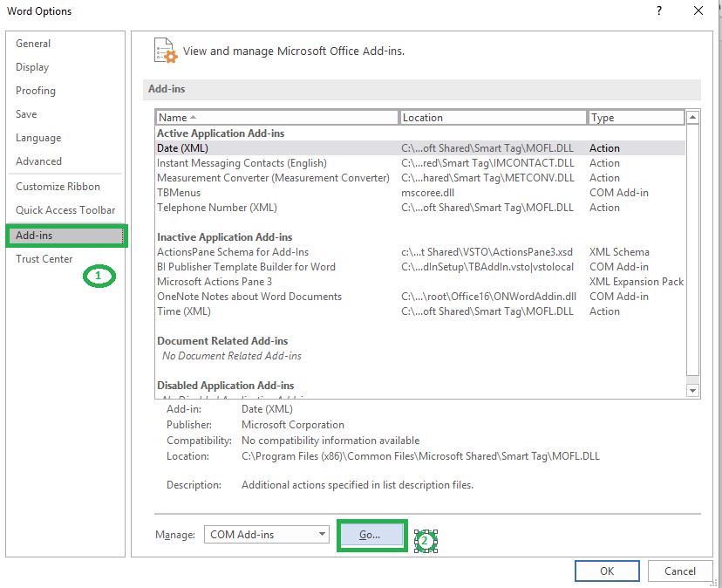Open Quick Access Toolbar settings
Image resolution: width=722 pixels, height=588 pixels.
65,210
